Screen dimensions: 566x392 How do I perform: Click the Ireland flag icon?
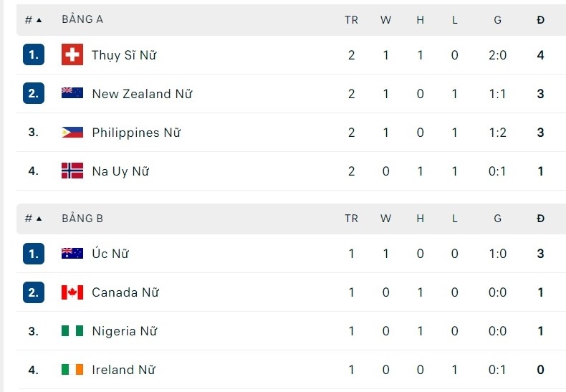[72, 369]
